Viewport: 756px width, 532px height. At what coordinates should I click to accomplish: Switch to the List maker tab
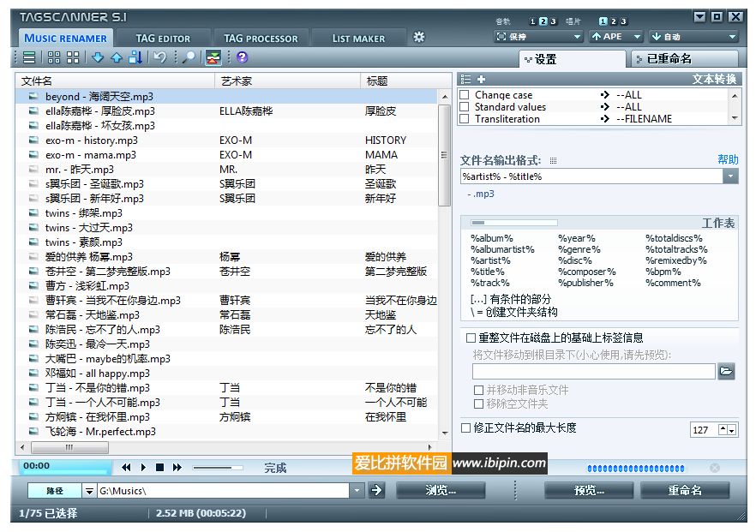tap(358, 38)
